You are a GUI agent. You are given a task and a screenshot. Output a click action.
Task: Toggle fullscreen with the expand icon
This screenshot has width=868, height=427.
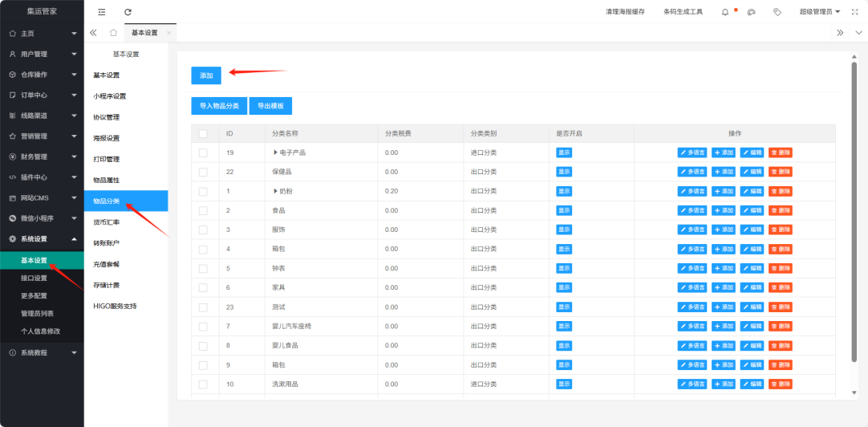[x=854, y=11]
